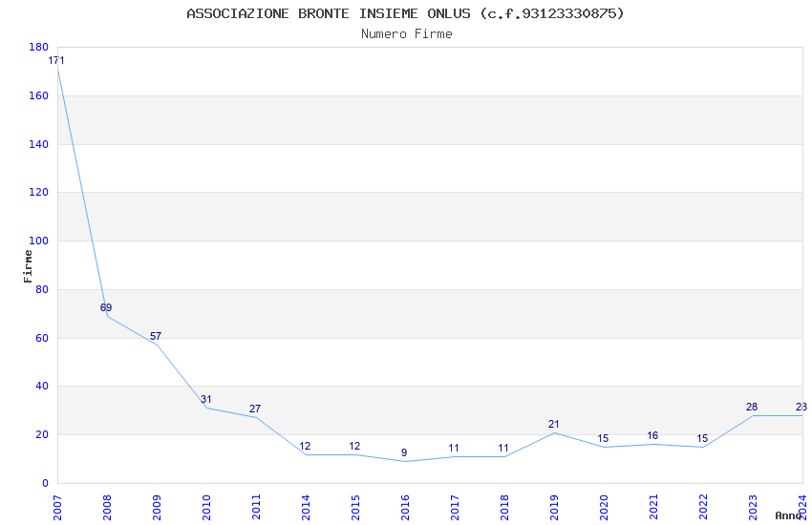Click the x-axis year label 2023
The width and height of the screenshot is (812, 525).
[753, 508]
